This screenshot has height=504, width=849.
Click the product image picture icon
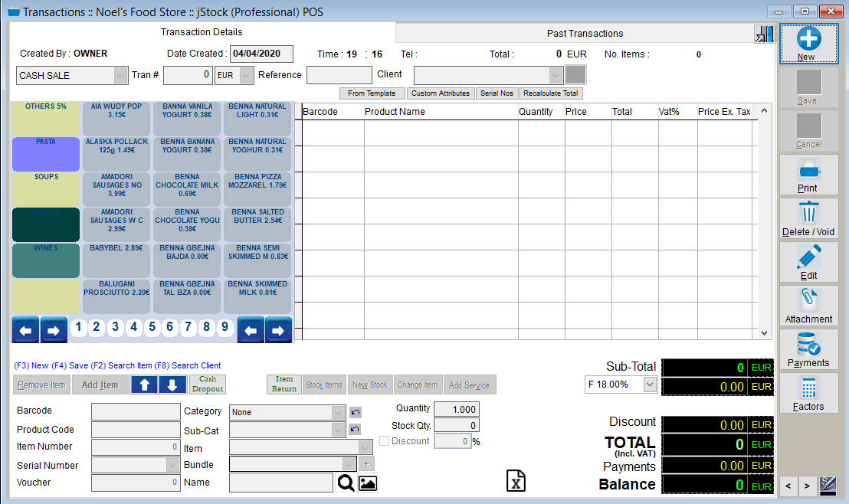(367, 483)
